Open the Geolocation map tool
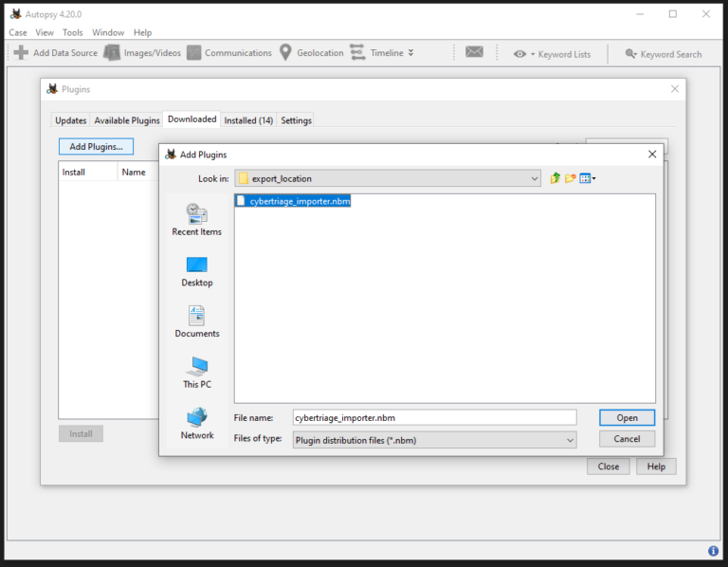Screen dimensions: 728x567 [311, 53]
